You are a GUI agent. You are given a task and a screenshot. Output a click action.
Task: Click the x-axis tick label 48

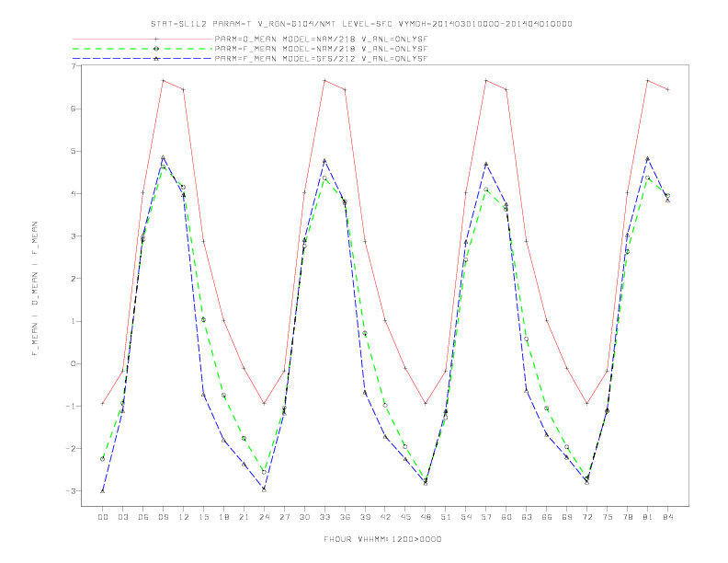click(426, 517)
